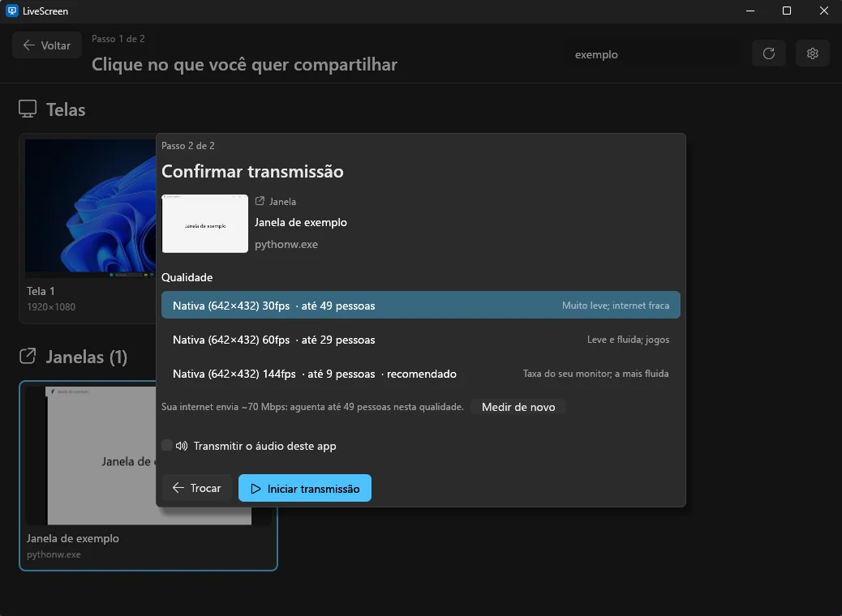Click the Muito leve; internet fraca hint
The height and width of the screenshot is (616, 842).
click(616, 306)
